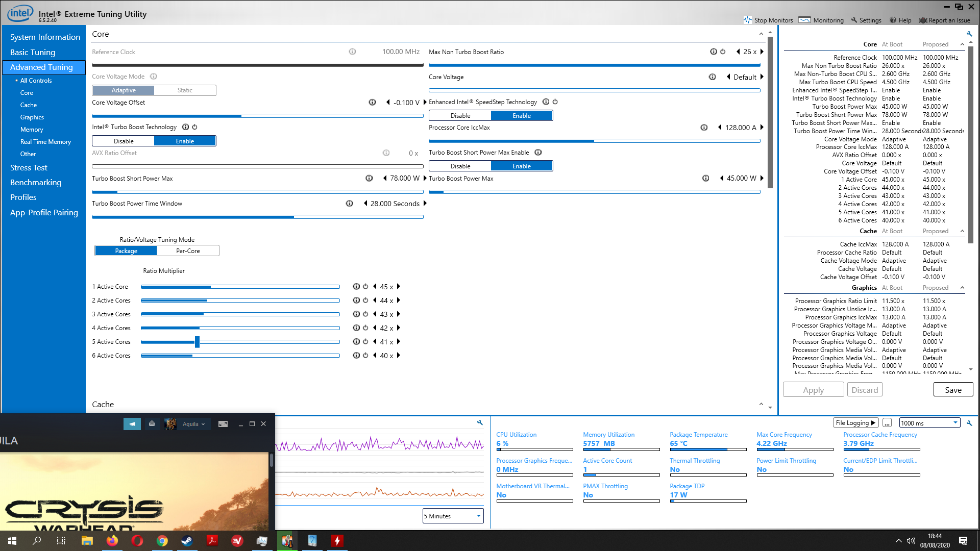Enable Intel Turbo Boost Technology
Viewport: 980px width, 551px height.
185,141
